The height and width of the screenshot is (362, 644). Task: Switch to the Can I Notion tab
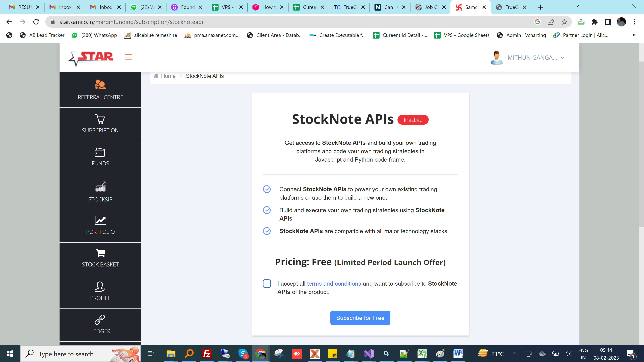pos(390,7)
